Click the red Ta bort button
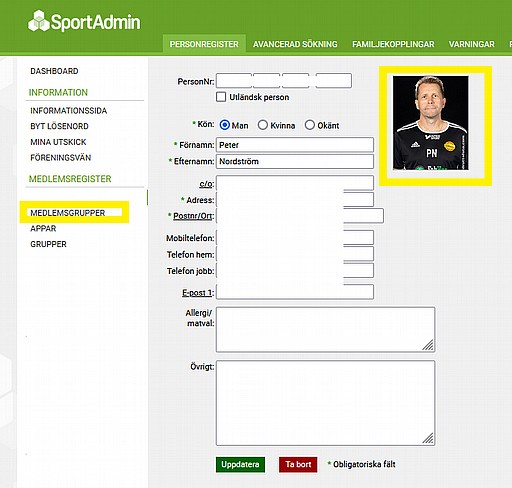Image resolution: width=512 pixels, height=488 pixels. coord(298,465)
